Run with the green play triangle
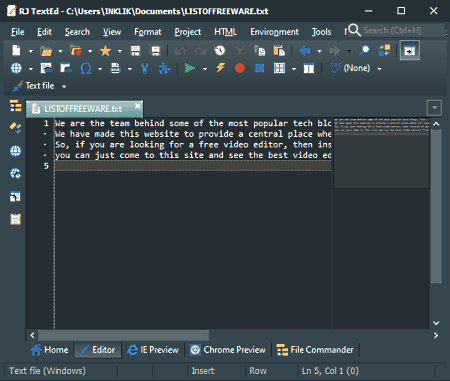The height and width of the screenshot is (381, 450). click(x=190, y=68)
